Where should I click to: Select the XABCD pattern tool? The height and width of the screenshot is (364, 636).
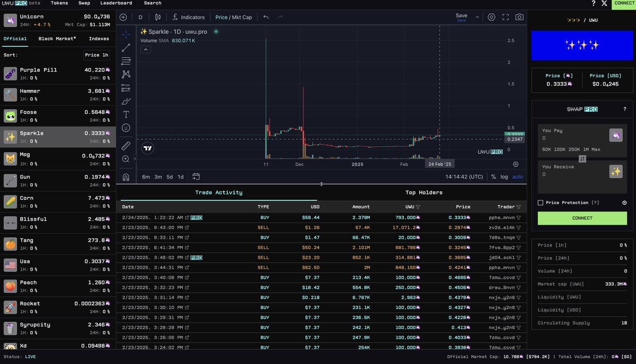pyautogui.click(x=126, y=75)
